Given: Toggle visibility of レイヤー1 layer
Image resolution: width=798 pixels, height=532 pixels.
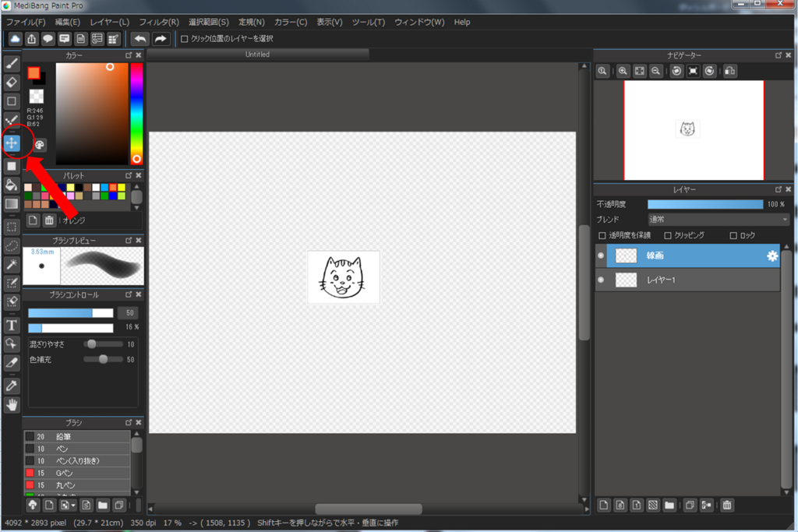Looking at the screenshot, I should pos(601,280).
